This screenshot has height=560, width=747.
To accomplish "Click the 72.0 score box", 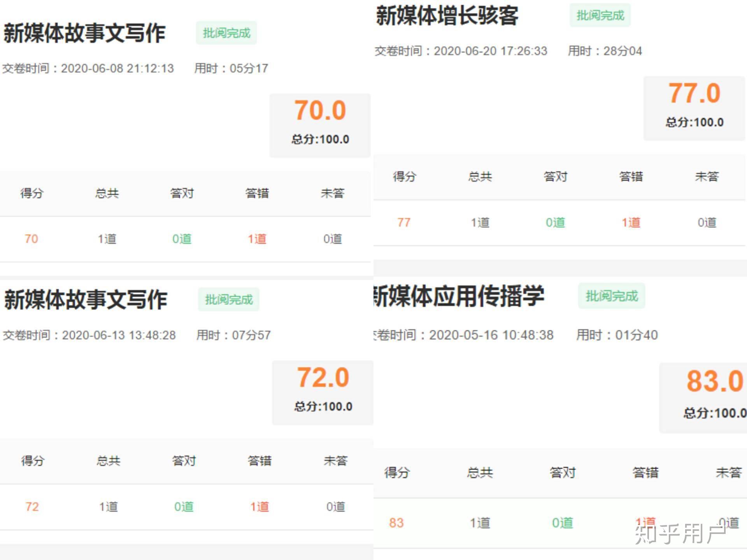I will [323, 392].
